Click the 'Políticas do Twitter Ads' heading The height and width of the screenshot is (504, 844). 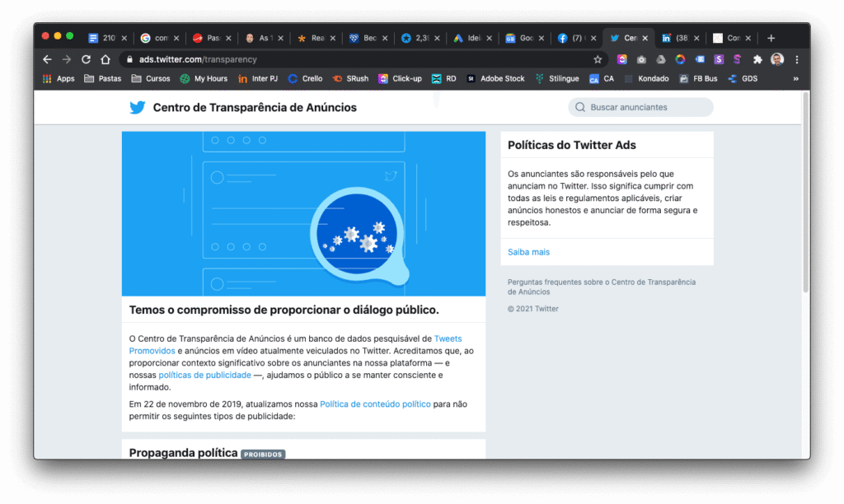[x=572, y=145]
